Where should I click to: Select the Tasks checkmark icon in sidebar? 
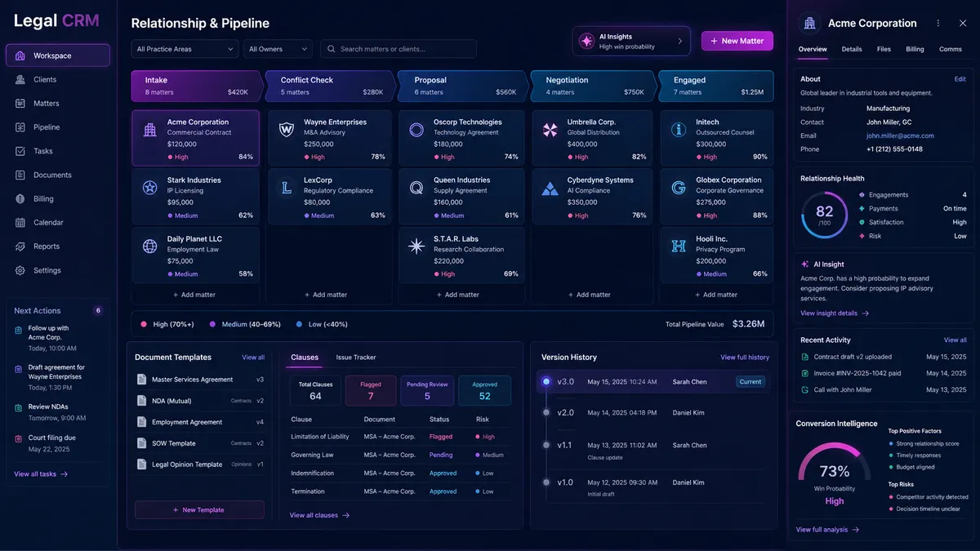(20, 151)
